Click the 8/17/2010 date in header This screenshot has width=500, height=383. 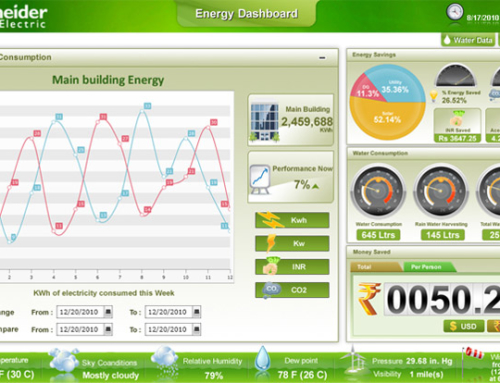pyautogui.click(x=483, y=18)
